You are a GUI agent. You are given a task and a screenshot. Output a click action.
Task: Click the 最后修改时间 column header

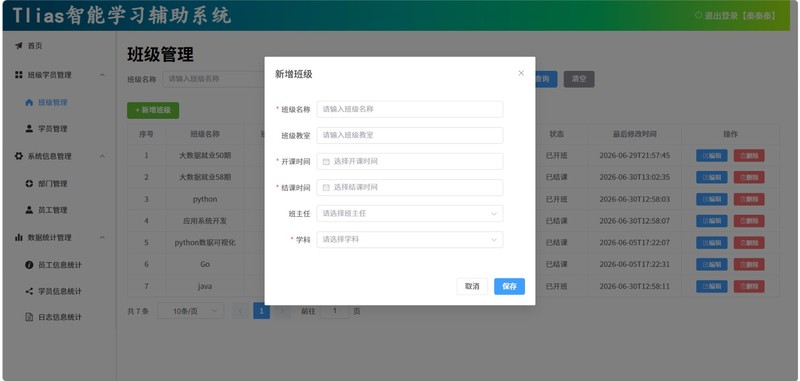point(635,134)
